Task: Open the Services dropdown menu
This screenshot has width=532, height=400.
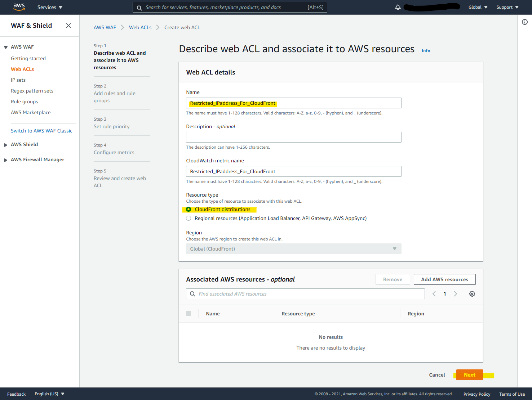Action: click(x=50, y=7)
